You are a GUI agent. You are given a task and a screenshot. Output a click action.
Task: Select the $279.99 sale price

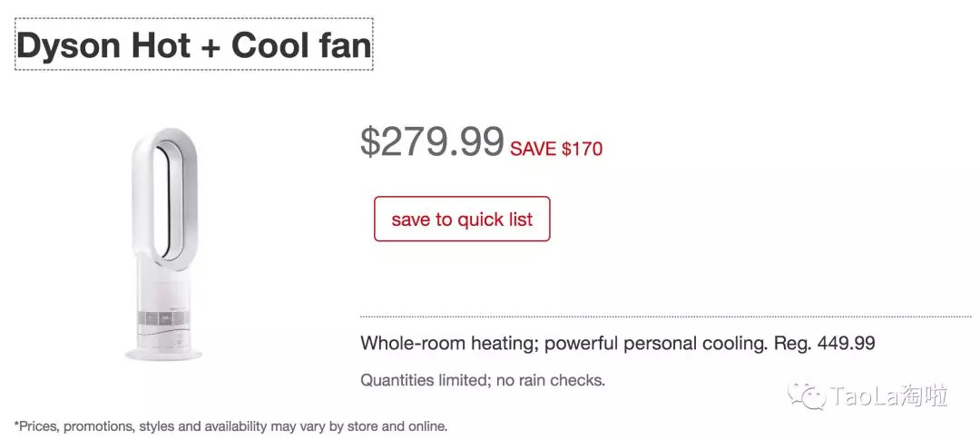click(x=432, y=141)
